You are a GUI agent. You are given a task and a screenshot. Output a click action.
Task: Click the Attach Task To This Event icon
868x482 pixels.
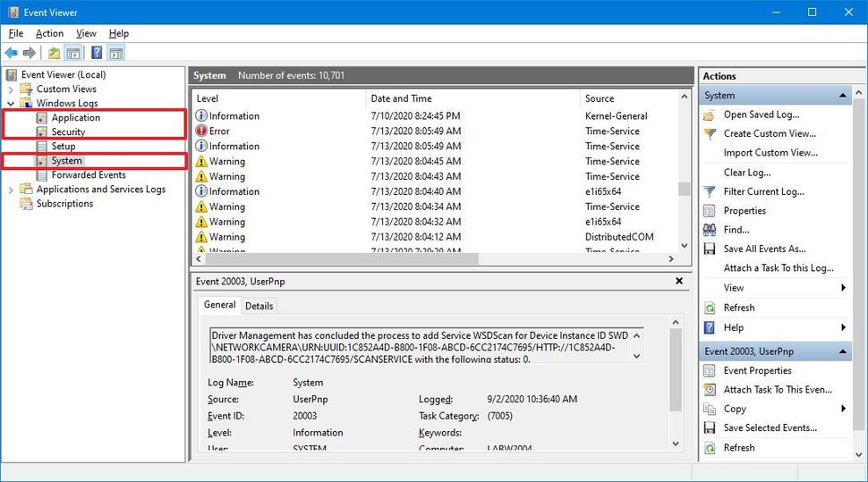pos(709,390)
